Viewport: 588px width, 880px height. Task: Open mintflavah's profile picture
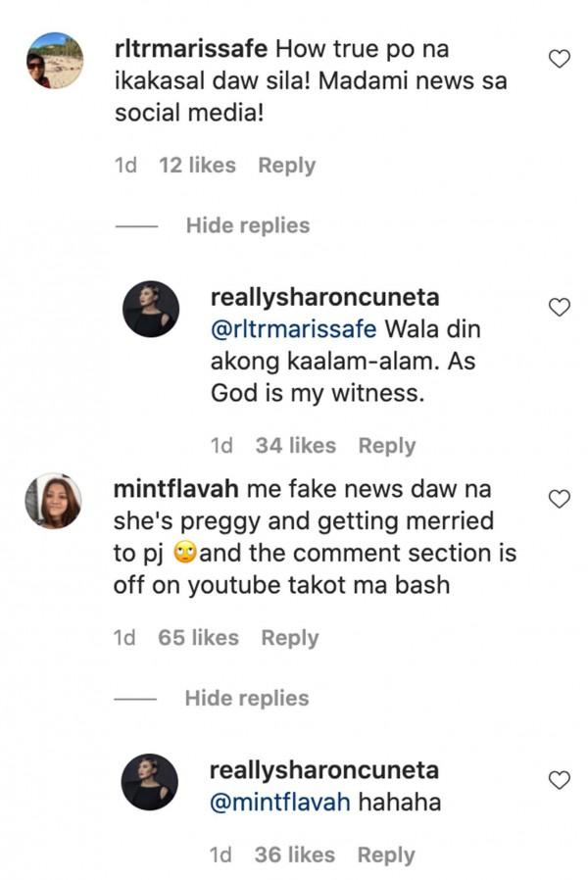coord(54,501)
